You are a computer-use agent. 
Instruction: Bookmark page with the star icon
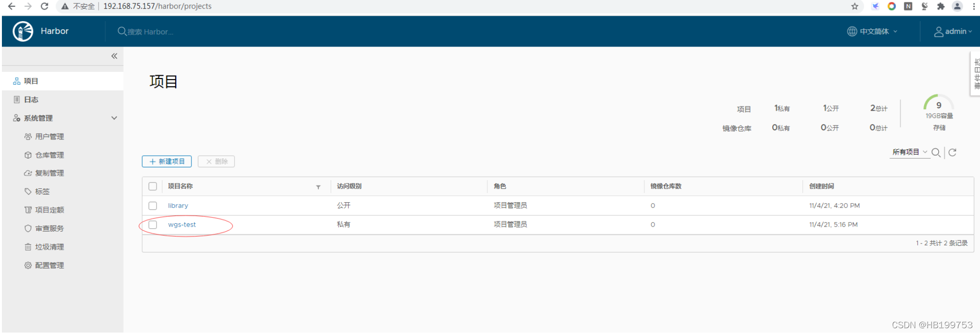(855, 6)
